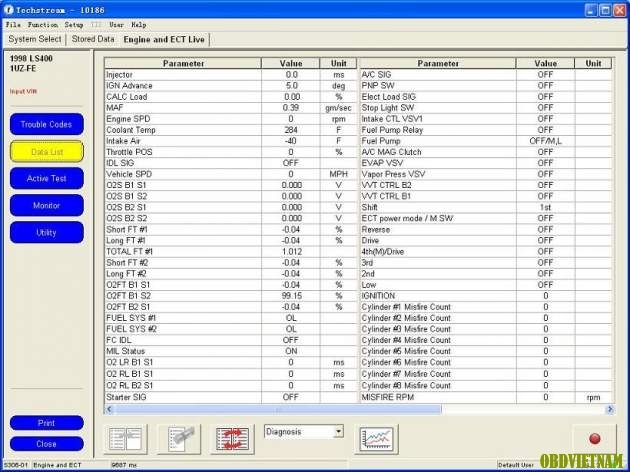The width and height of the screenshot is (630, 472).
Task: Click the 284 Coolant Temp value
Action: [290, 130]
